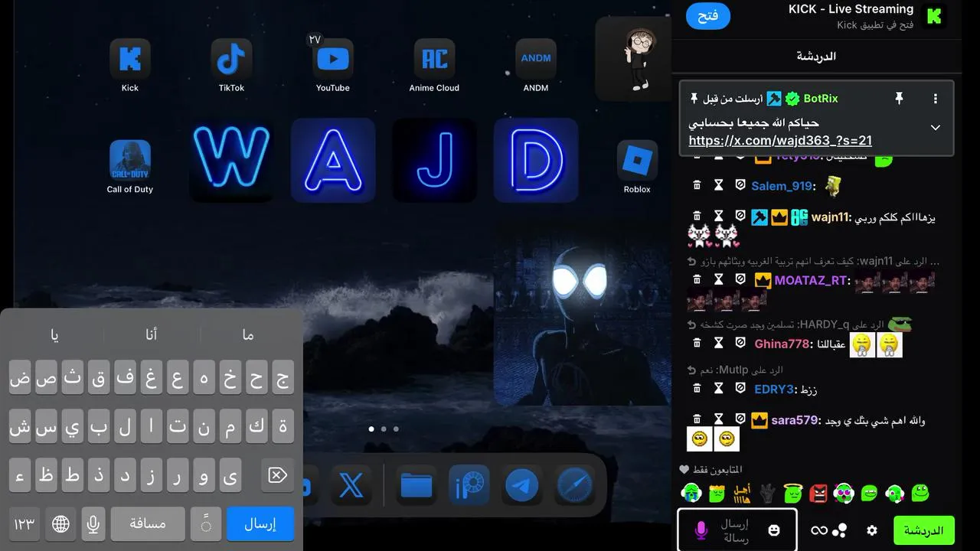Delete Salem_919's chat message with trash icon
Image resolution: width=980 pixels, height=551 pixels.
click(697, 185)
